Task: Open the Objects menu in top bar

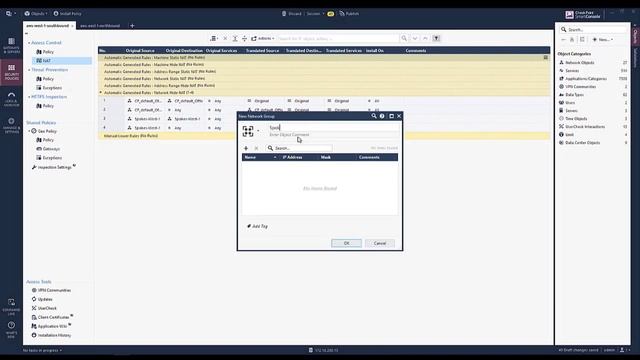Action: tap(36, 13)
